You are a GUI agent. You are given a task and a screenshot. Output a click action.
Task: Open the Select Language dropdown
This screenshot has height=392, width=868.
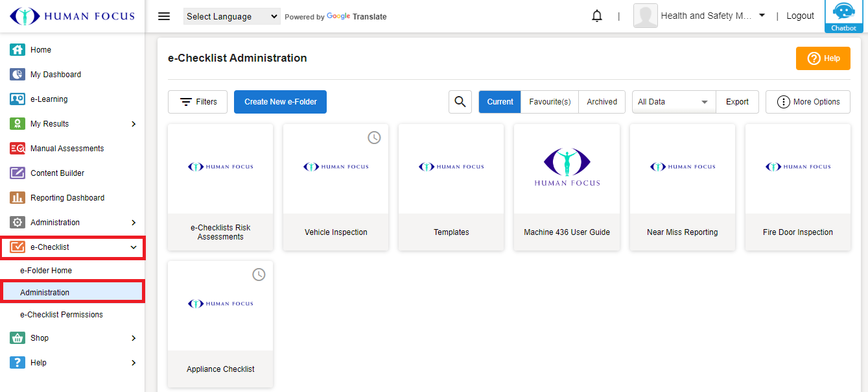(231, 17)
